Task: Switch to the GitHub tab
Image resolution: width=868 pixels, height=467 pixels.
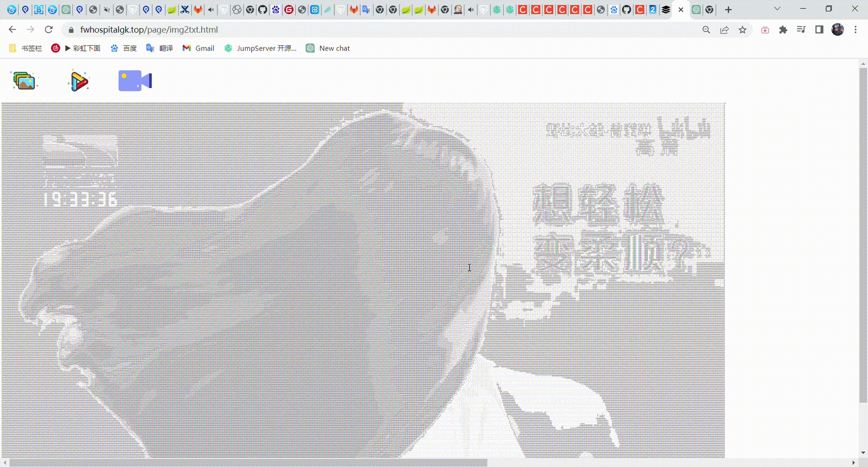Action: pos(626,10)
